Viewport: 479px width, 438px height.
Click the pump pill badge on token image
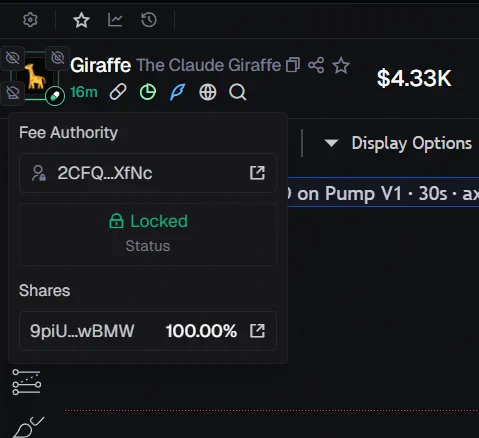(55, 96)
